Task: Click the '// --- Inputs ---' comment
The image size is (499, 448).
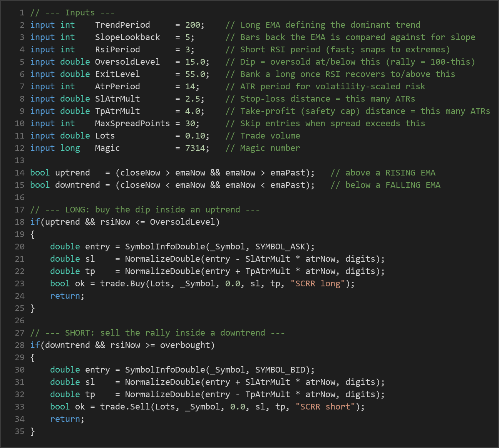Action: click(x=72, y=13)
